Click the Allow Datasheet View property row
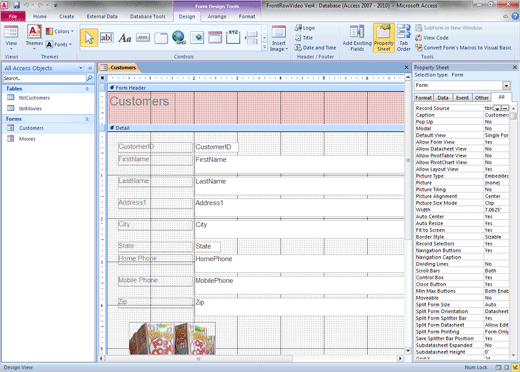 point(462,149)
